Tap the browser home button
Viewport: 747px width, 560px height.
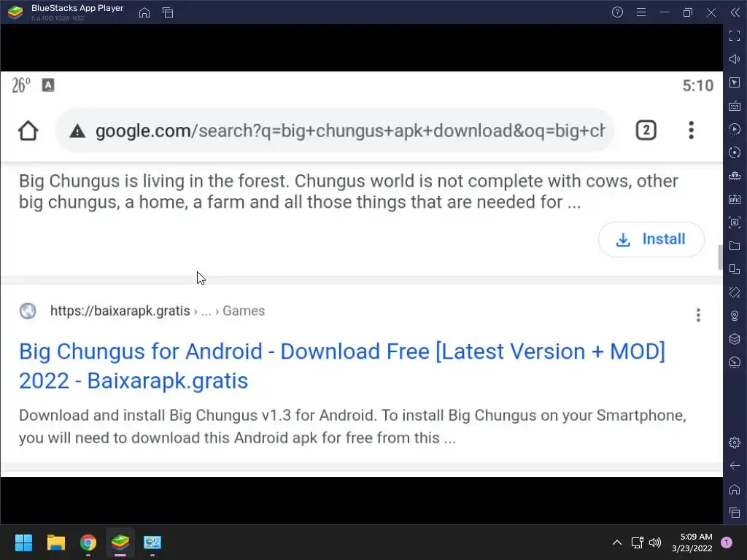[28, 131]
